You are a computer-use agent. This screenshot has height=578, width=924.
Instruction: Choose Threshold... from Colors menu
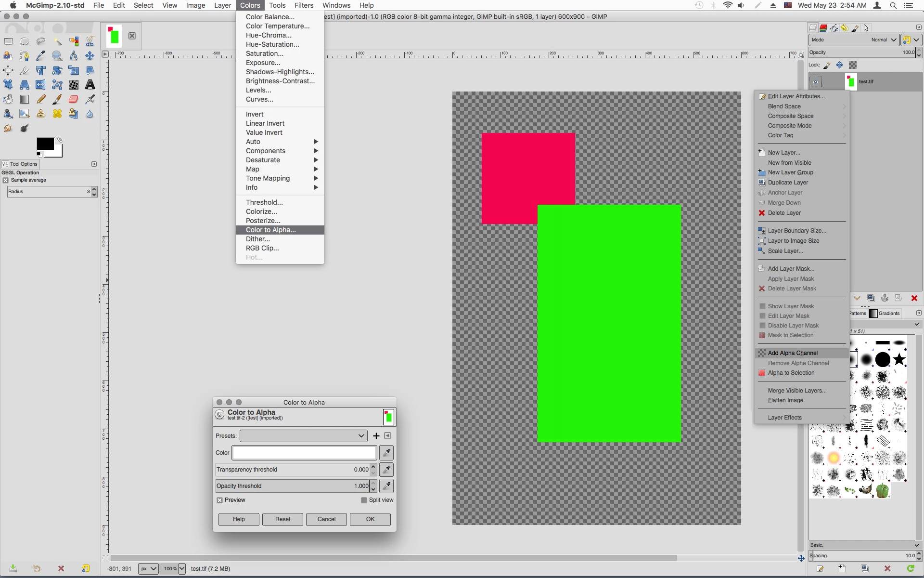click(x=264, y=202)
